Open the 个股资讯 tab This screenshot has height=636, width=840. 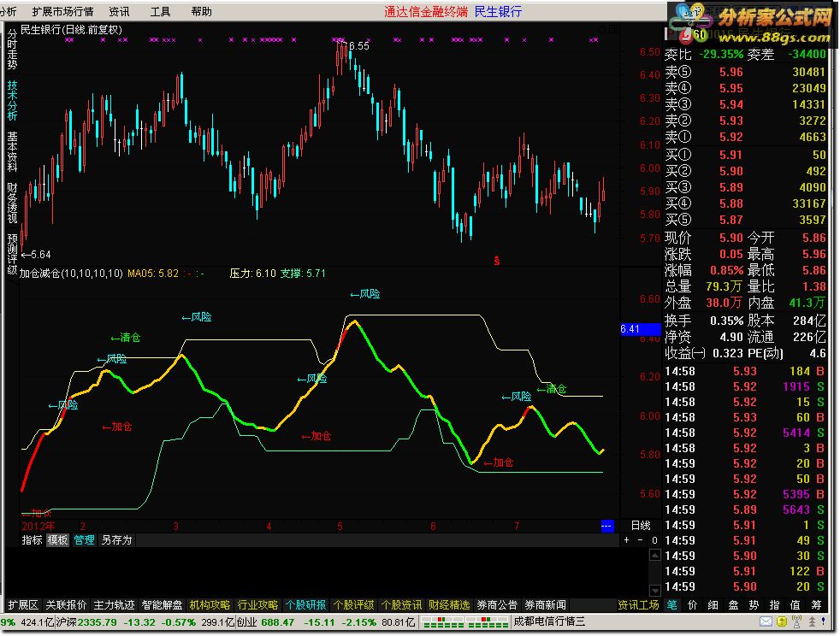pos(401,605)
